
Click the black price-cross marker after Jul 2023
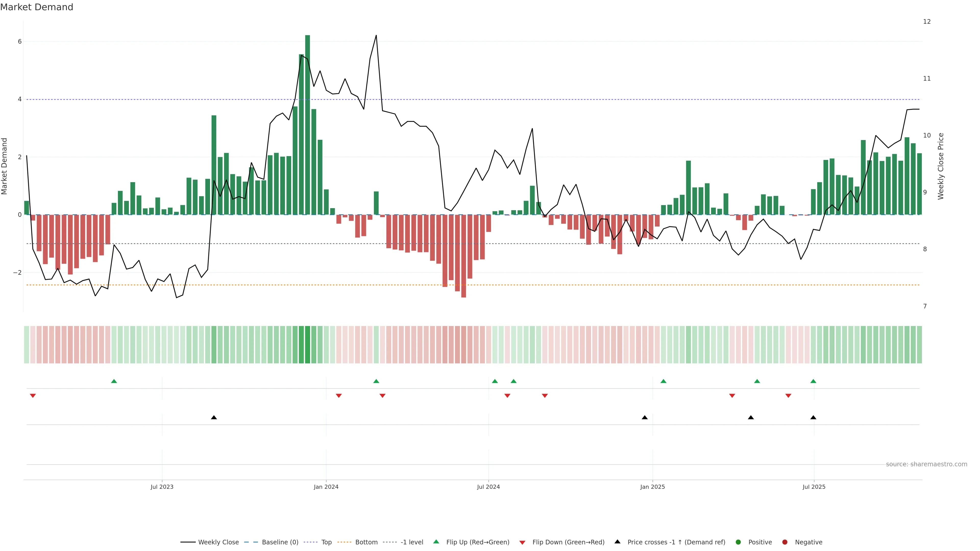pyautogui.click(x=214, y=418)
